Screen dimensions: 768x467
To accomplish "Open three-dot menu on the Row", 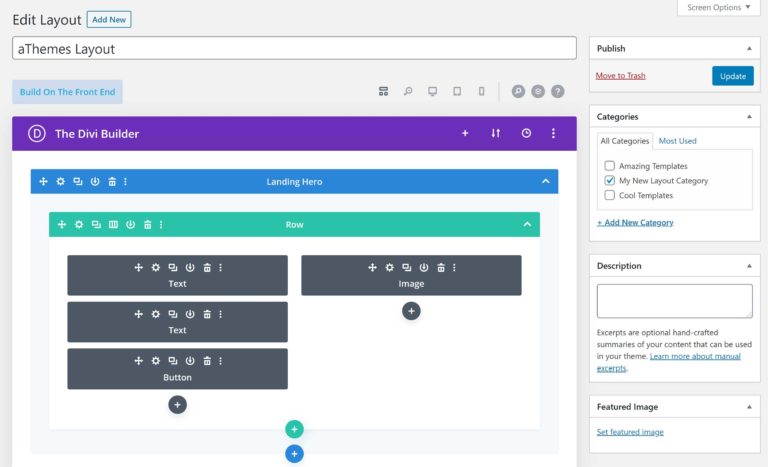I will pos(161,224).
